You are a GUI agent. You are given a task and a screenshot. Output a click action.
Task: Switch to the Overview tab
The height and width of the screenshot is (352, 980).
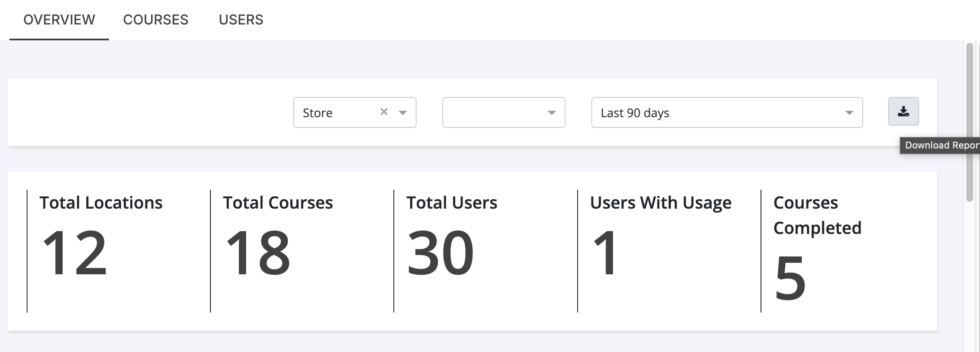(59, 20)
